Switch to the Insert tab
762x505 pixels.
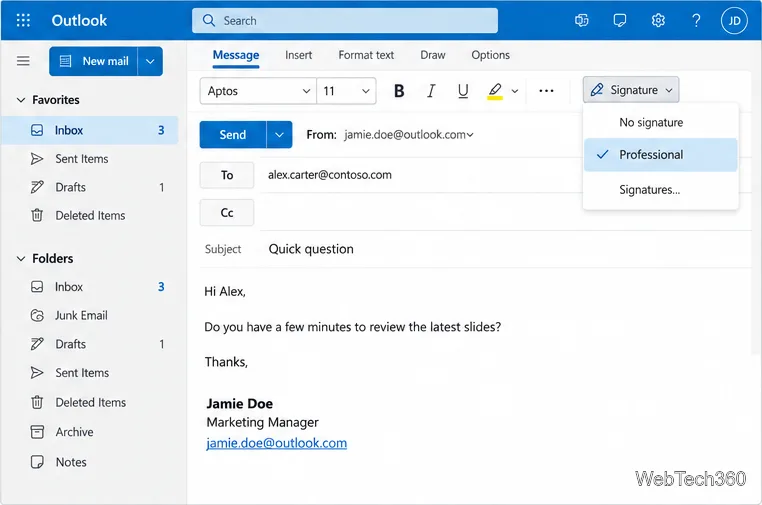coord(298,55)
